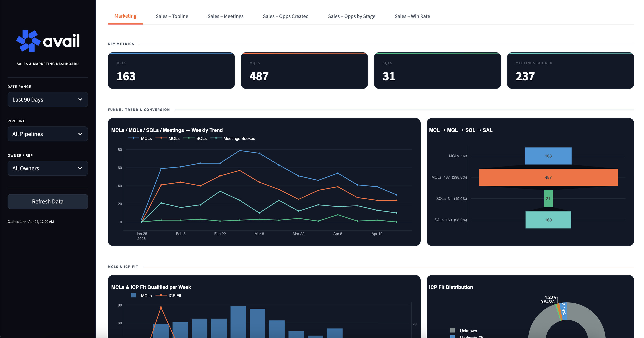Click the MQLs 487 key metric card
644x338 pixels.
304,71
